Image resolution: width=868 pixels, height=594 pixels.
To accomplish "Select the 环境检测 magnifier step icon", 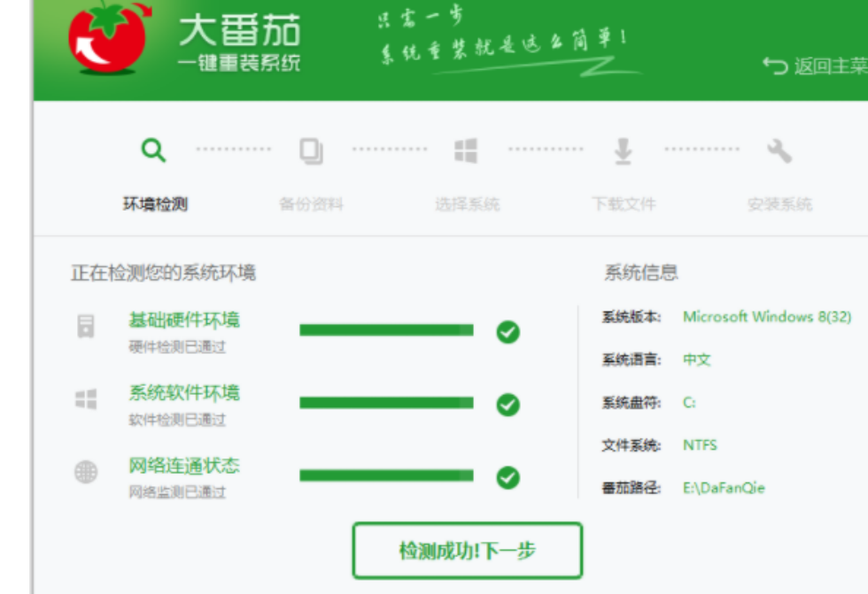I will [154, 149].
